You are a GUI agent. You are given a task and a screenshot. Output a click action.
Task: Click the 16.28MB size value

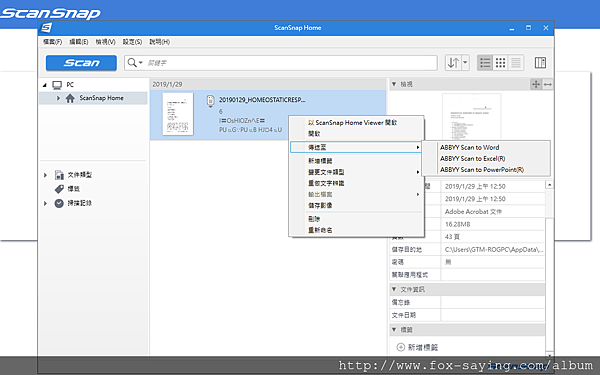pos(457,224)
